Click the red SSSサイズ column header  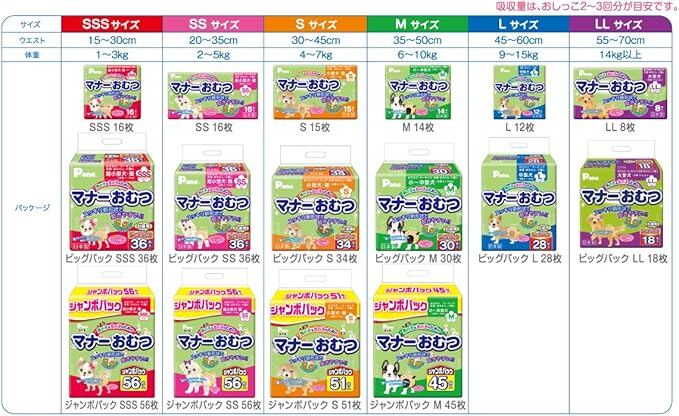(112, 24)
